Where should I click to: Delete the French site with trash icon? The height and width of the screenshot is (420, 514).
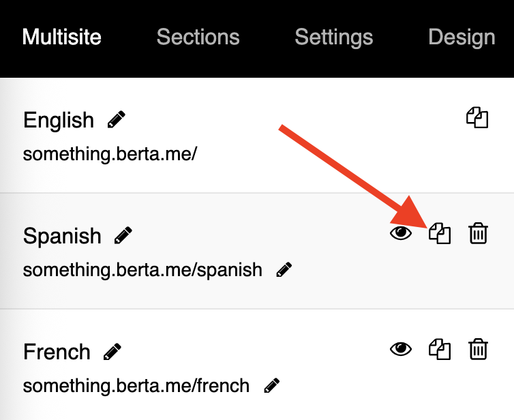(x=479, y=349)
